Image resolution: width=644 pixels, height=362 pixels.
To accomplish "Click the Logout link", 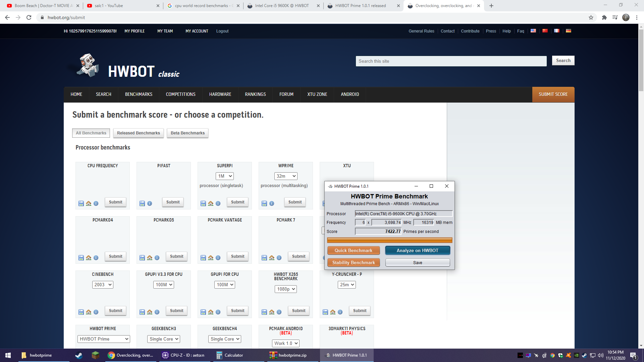I will pyautogui.click(x=222, y=31).
